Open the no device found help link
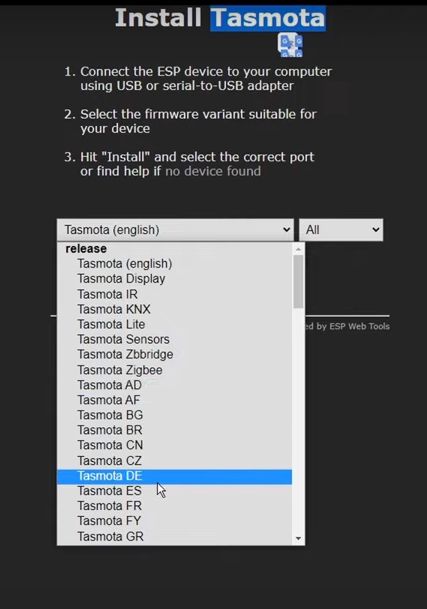 point(213,171)
